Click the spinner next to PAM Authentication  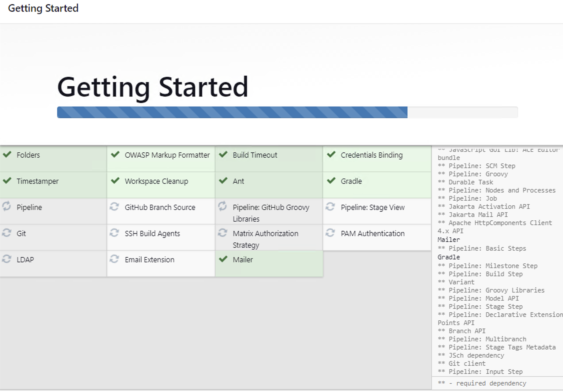331,233
